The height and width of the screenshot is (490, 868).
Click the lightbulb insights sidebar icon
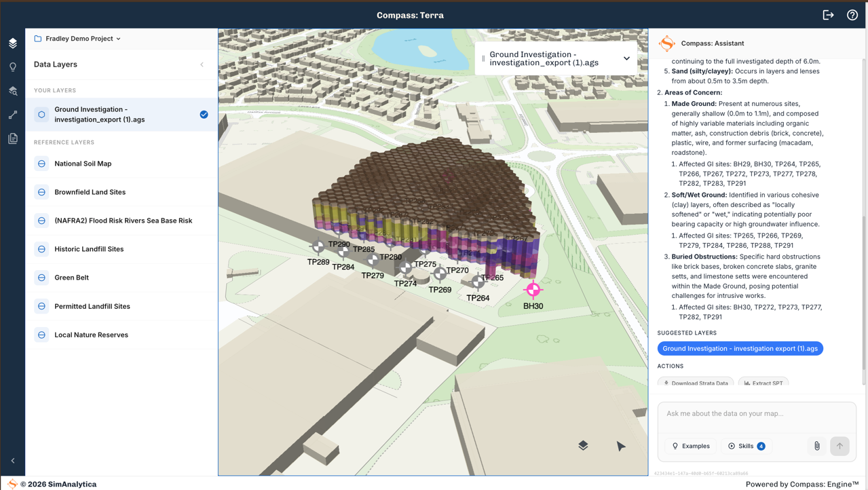click(x=13, y=67)
